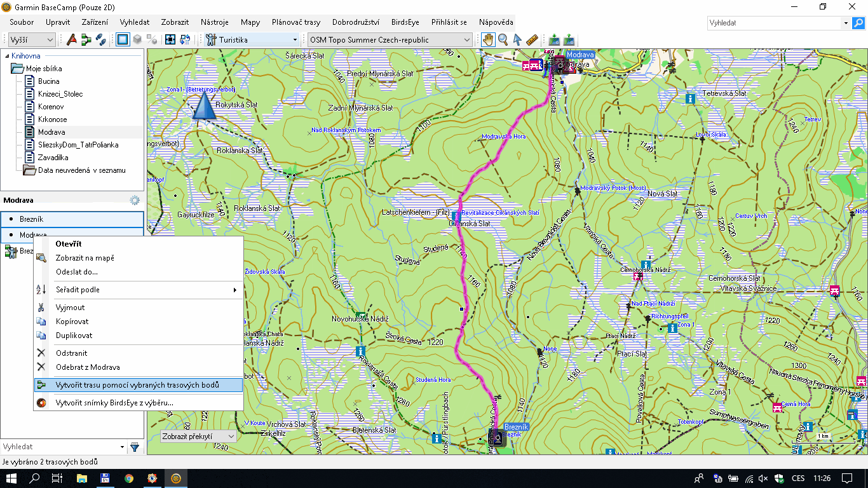868x488 pixels.
Task: Toggle the 3D map view button
Action: [137, 39]
